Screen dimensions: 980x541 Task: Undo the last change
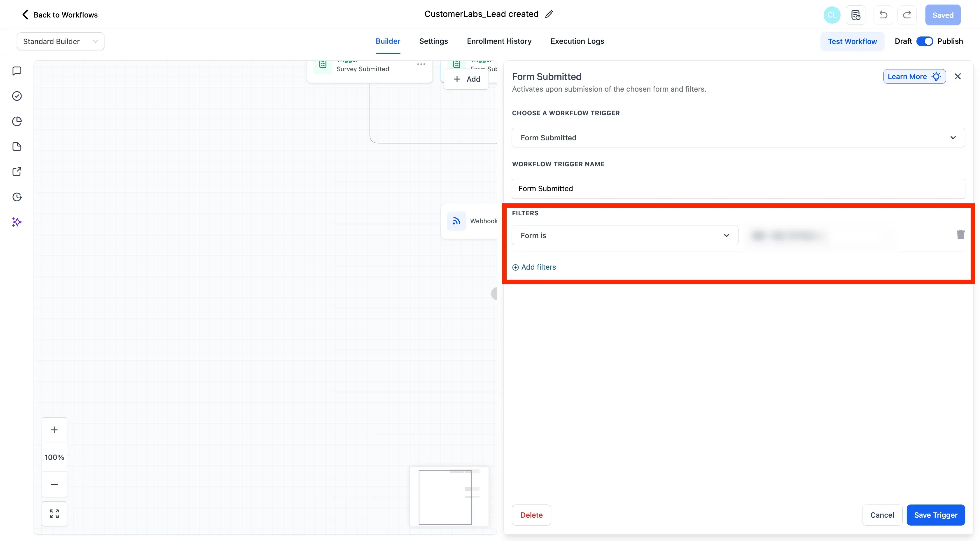(883, 15)
